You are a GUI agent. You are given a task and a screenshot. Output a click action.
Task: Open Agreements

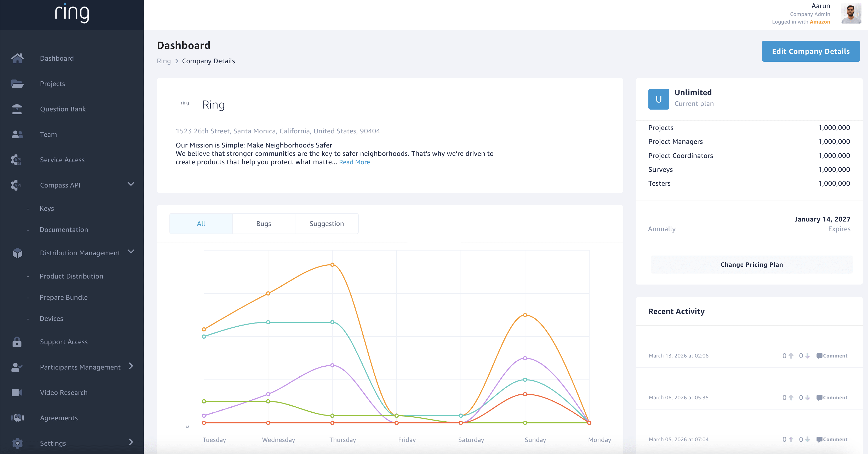(59, 418)
